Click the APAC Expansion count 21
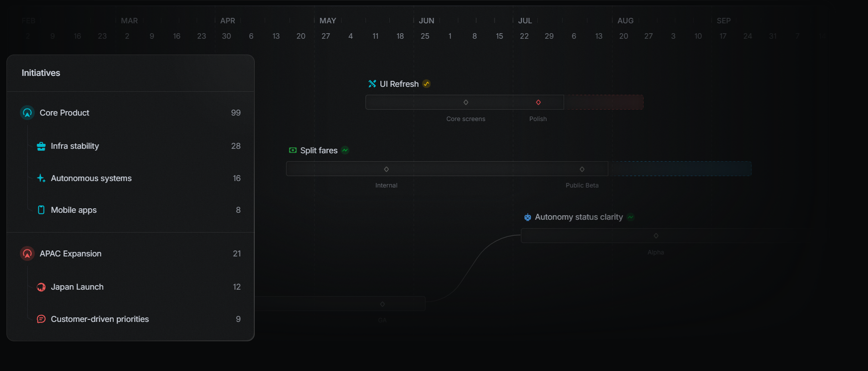This screenshot has width=868, height=371. [x=237, y=254]
